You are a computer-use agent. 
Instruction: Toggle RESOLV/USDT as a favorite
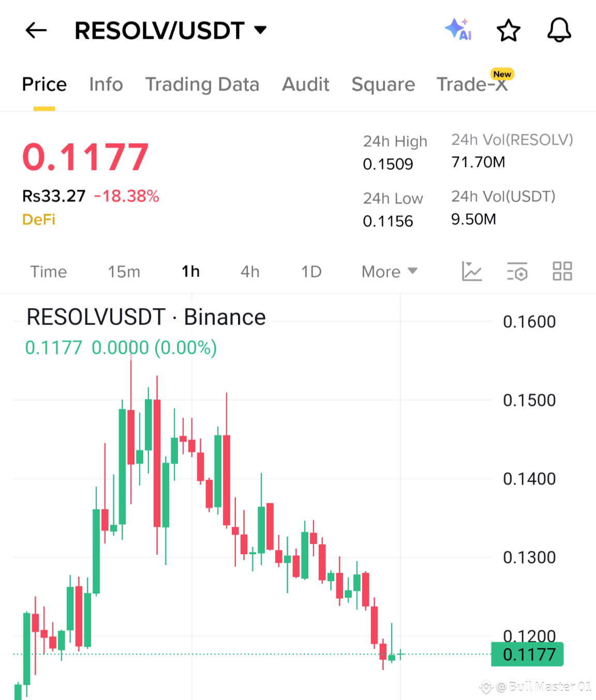click(509, 31)
